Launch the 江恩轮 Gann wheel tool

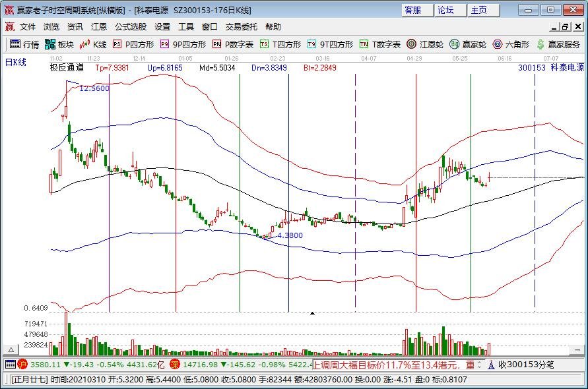(425, 44)
